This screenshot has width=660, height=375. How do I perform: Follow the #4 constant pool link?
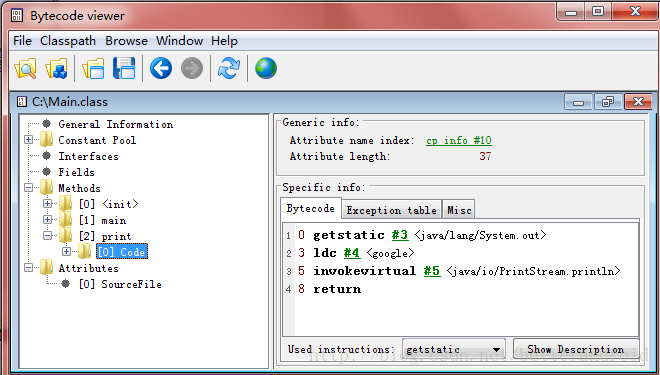click(x=352, y=253)
